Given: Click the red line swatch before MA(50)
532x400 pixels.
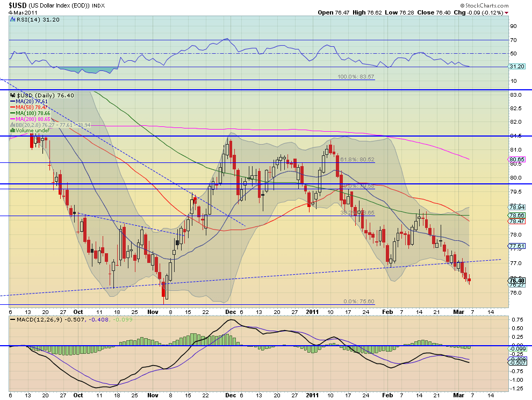Looking at the screenshot, I should (x=13, y=108).
